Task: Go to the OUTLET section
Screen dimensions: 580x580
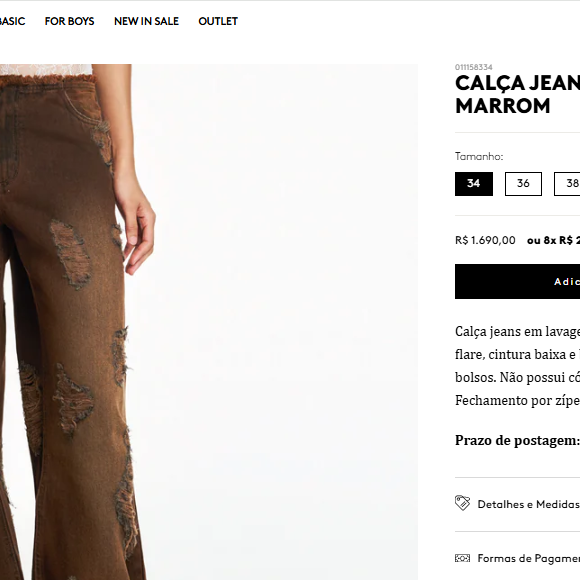Action: (x=218, y=21)
